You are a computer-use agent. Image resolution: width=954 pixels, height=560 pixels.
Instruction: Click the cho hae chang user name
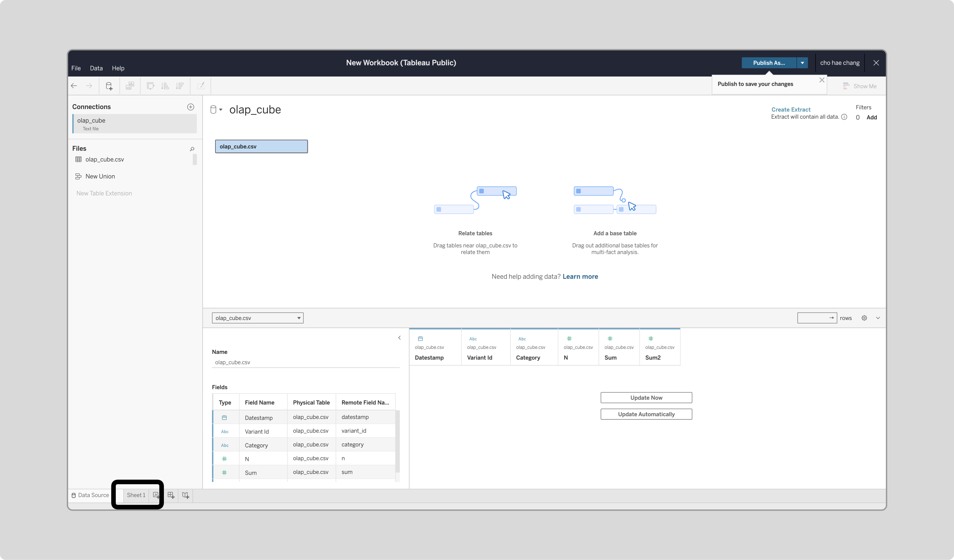840,63
